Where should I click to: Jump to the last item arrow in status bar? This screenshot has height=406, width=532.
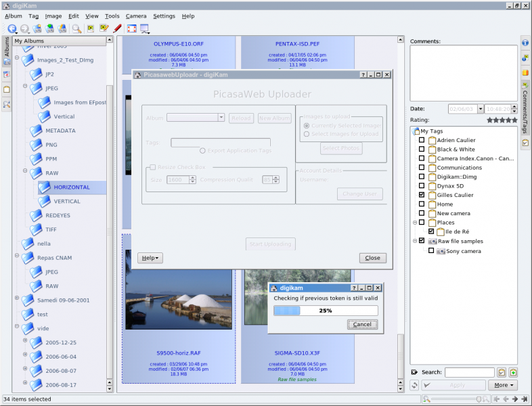(x=525, y=399)
